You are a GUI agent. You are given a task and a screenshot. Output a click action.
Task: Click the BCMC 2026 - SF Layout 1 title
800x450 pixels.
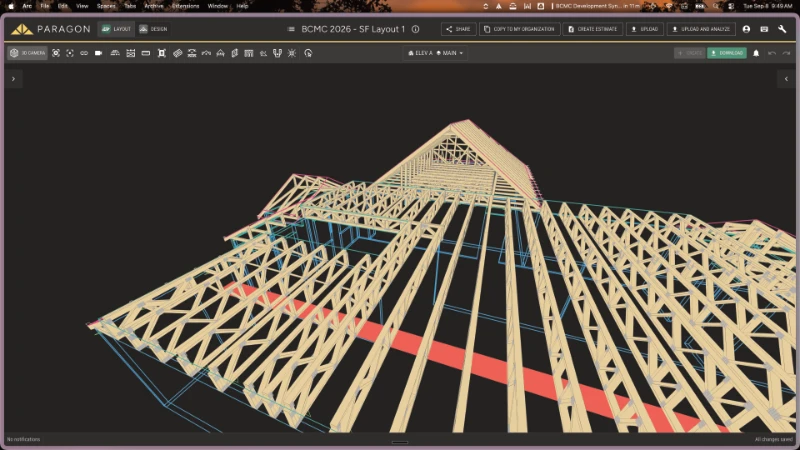pos(353,29)
